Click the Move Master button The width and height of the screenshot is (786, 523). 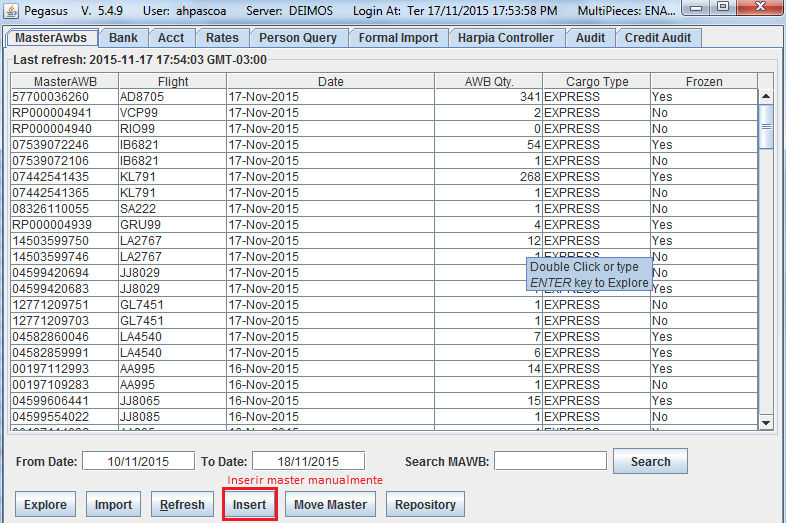pyautogui.click(x=330, y=504)
